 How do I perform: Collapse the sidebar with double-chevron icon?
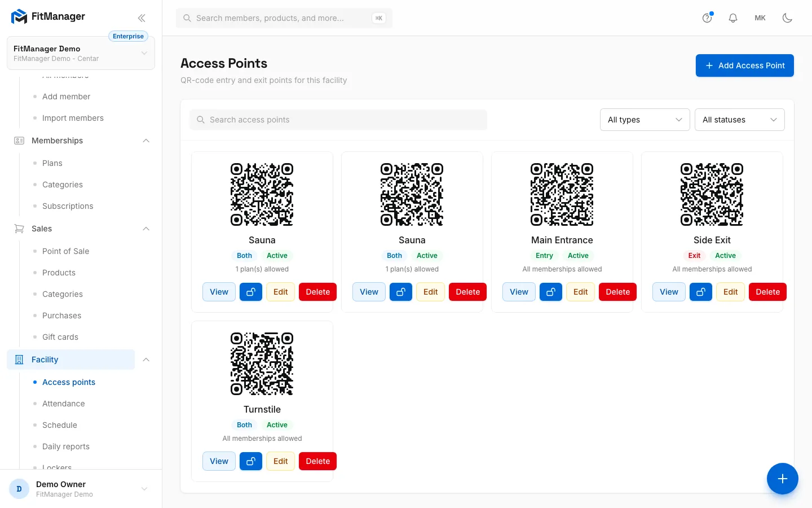pyautogui.click(x=142, y=17)
